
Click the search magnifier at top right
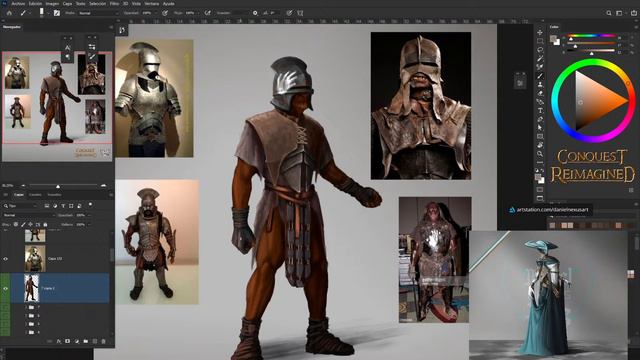pos(609,13)
